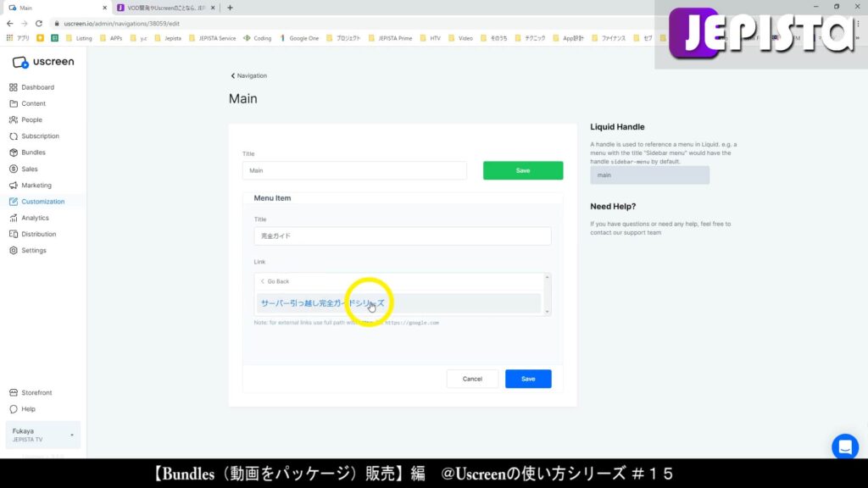The width and height of the screenshot is (868, 488).
Task: Click the Storefront icon
Action: tap(14, 393)
